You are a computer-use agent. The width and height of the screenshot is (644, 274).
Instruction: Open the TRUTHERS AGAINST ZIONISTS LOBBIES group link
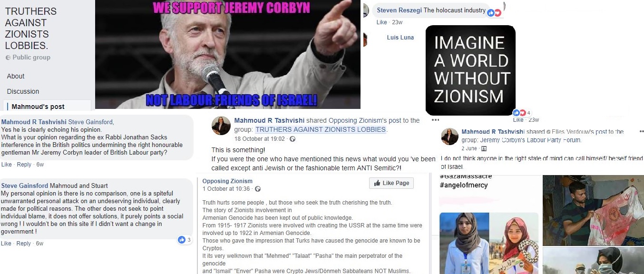pos(321,129)
